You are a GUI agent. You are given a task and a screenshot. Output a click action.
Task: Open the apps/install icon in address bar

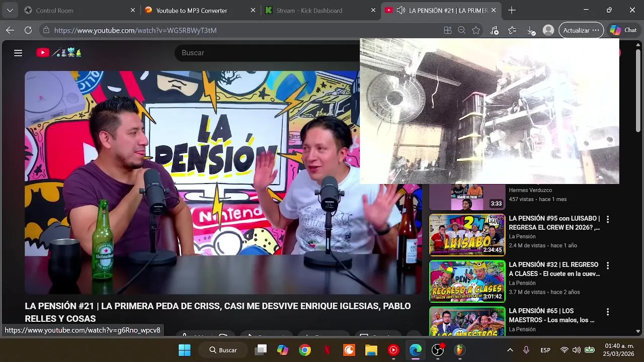pyautogui.click(x=447, y=30)
